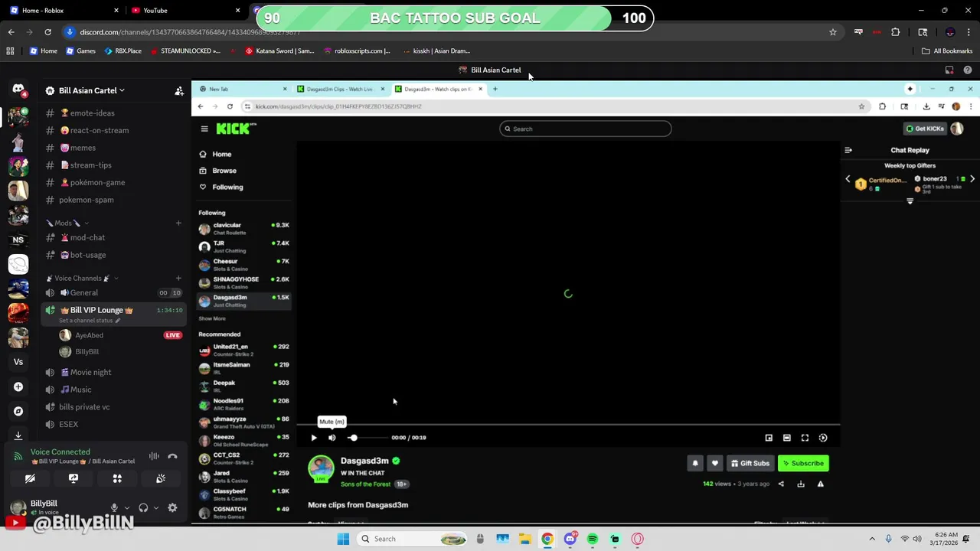Enable picture-in-picture on Kick player
980x551 pixels.
coord(769,438)
